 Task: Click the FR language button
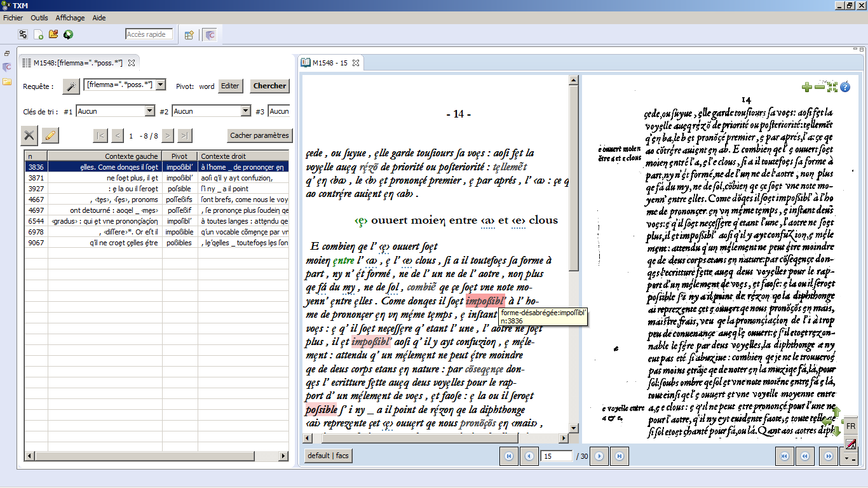(851, 426)
